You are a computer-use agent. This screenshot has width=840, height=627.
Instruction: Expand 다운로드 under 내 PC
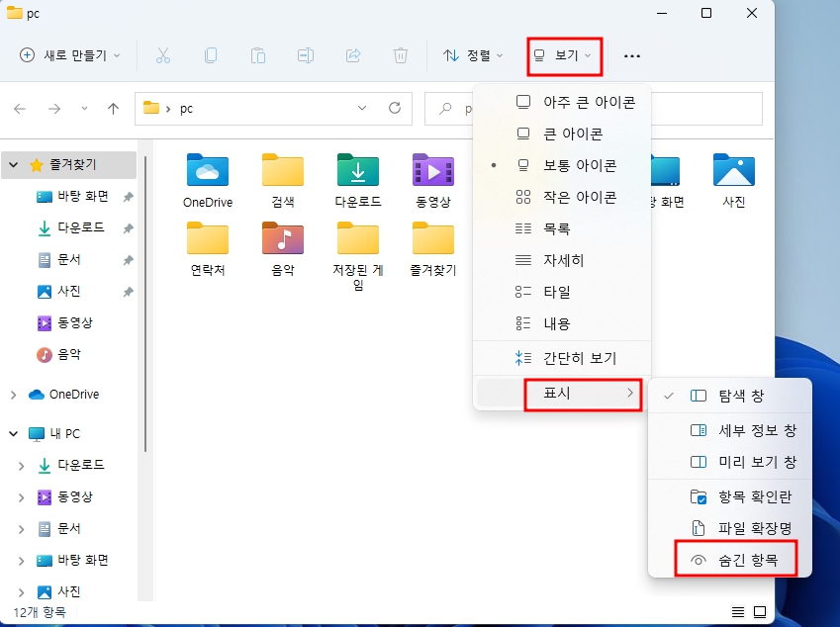point(22,466)
